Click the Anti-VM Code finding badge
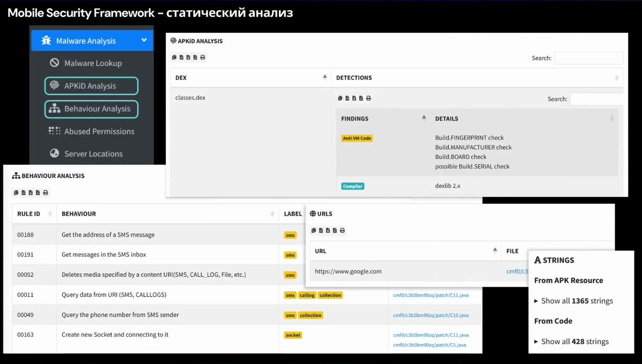The image size is (642, 364). coord(357,138)
